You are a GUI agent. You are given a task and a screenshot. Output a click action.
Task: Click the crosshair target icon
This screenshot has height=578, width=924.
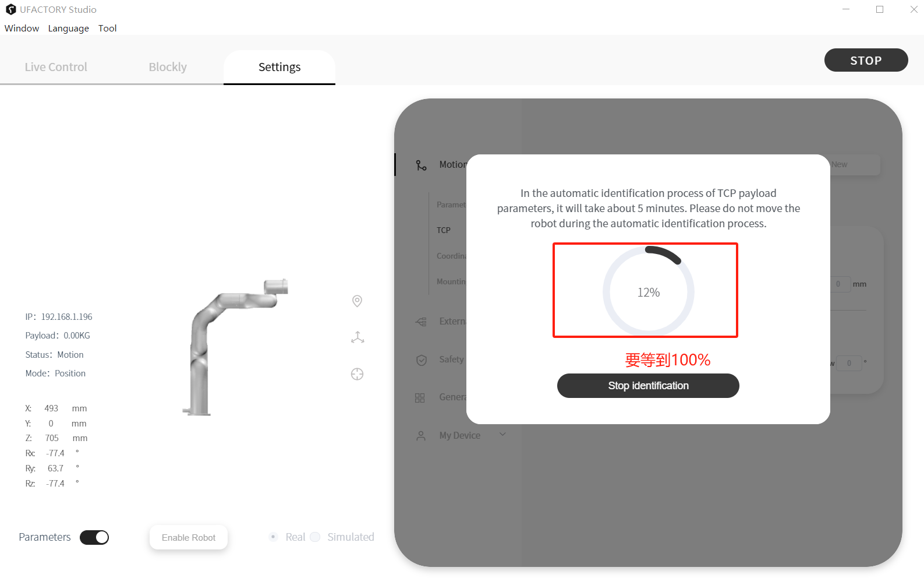click(x=357, y=374)
